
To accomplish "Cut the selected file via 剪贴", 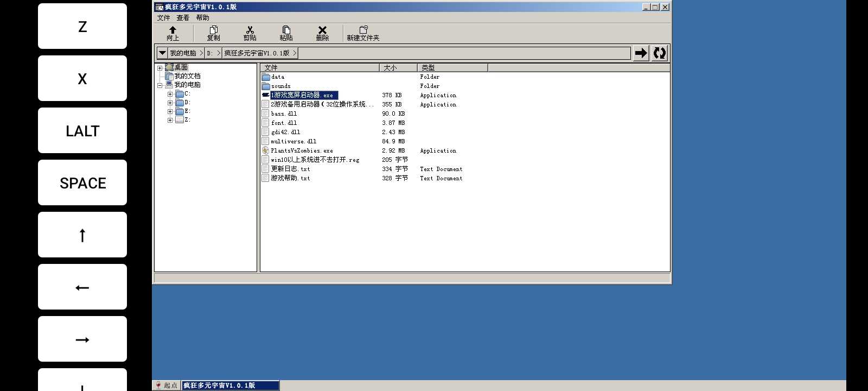I will (x=250, y=34).
